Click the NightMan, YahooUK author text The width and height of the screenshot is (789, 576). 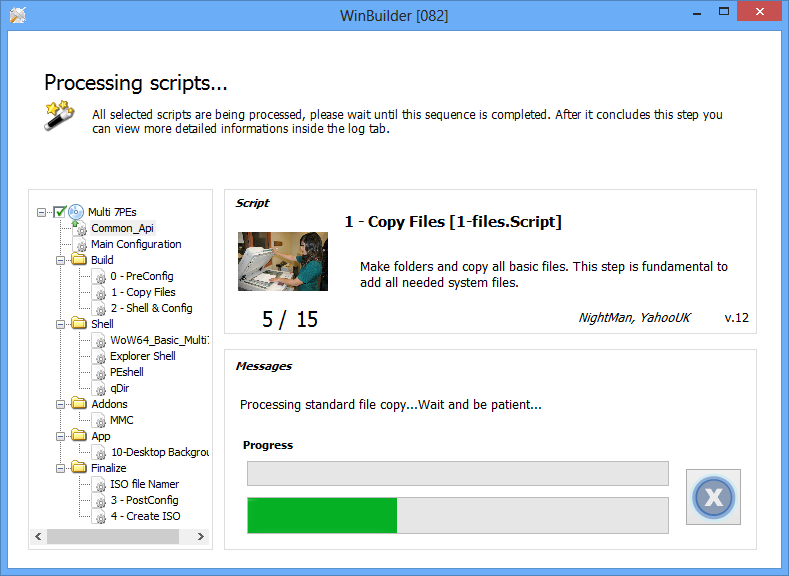pyautogui.click(x=635, y=317)
